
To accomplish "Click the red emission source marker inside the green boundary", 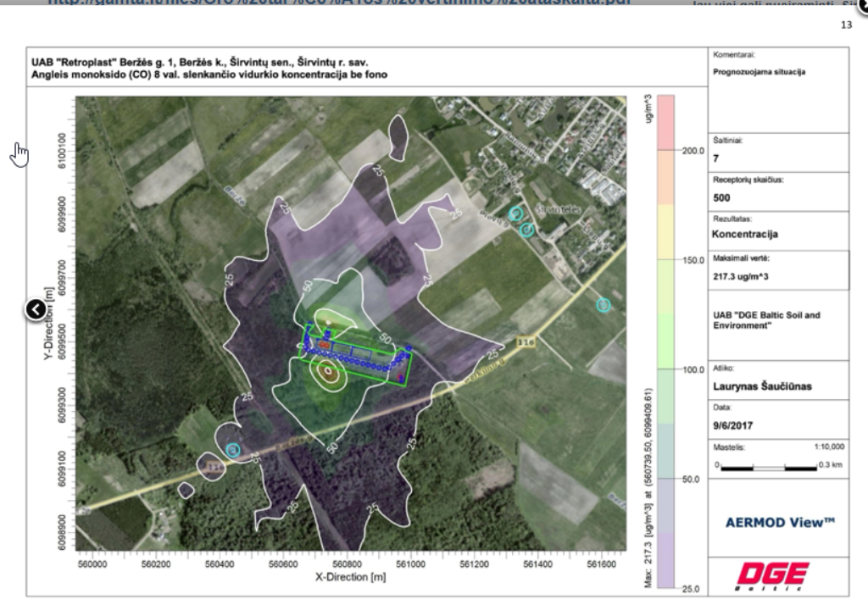I will pyautogui.click(x=324, y=345).
